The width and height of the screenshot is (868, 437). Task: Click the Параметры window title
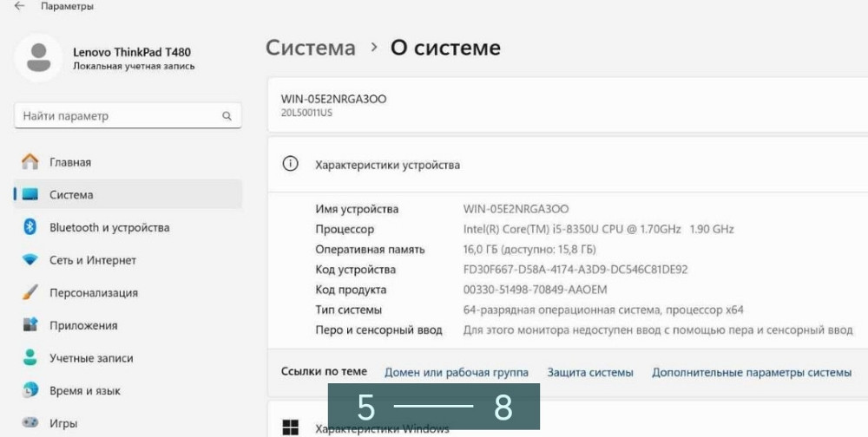pos(67,7)
